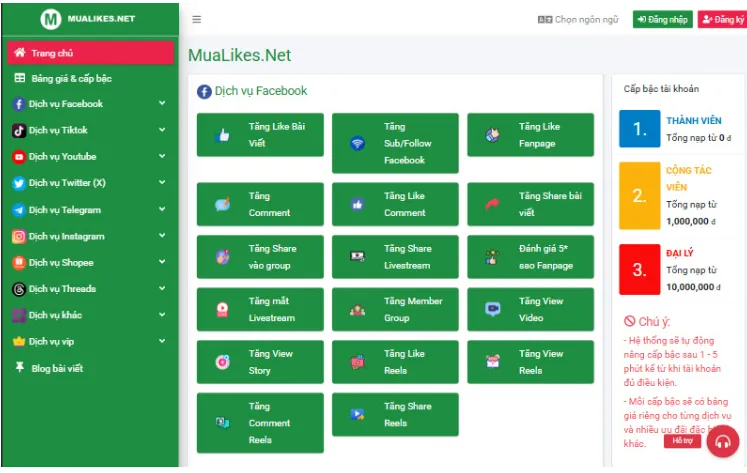
Task: Click the Cấp bậc tài khoản heading
Action: tap(661, 89)
